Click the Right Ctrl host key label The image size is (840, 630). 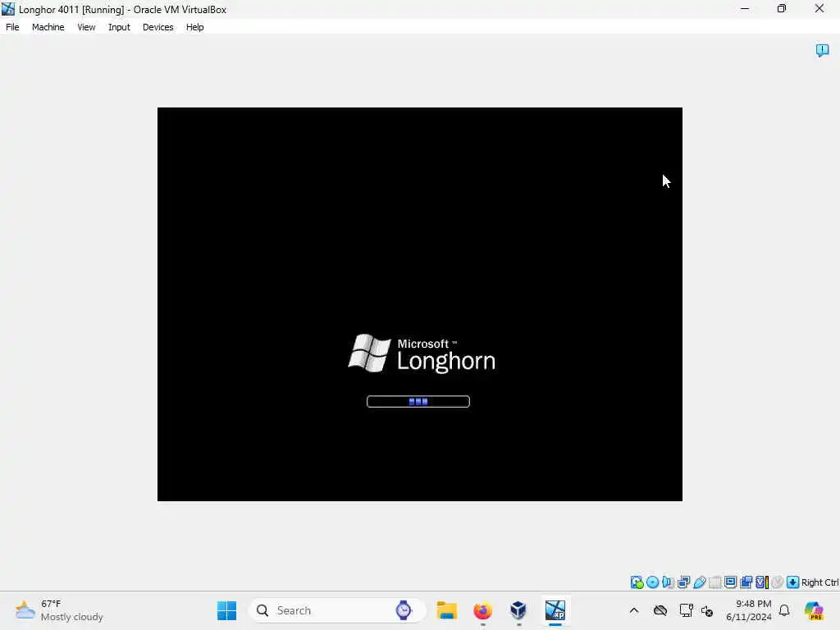point(820,582)
